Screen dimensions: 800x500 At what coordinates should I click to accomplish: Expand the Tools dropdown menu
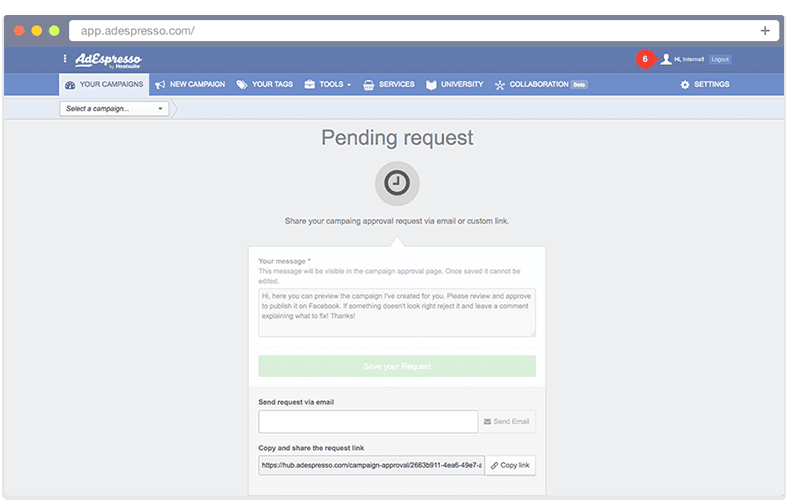click(328, 85)
